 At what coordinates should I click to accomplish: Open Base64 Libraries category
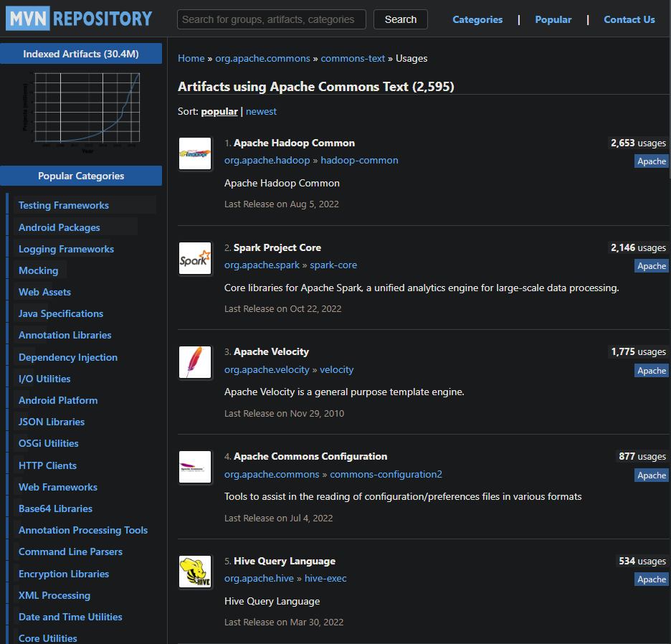pyautogui.click(x=55, y=508)
